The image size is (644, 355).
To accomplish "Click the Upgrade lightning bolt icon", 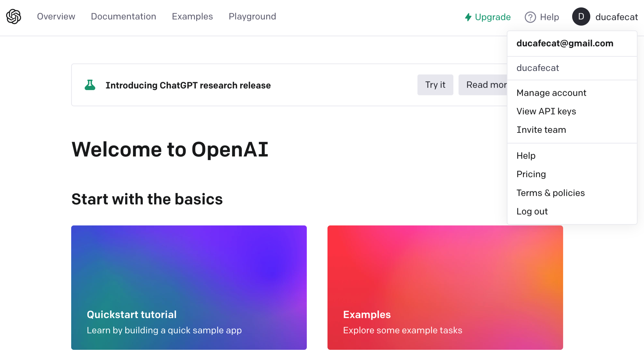I will pos(468,17).
